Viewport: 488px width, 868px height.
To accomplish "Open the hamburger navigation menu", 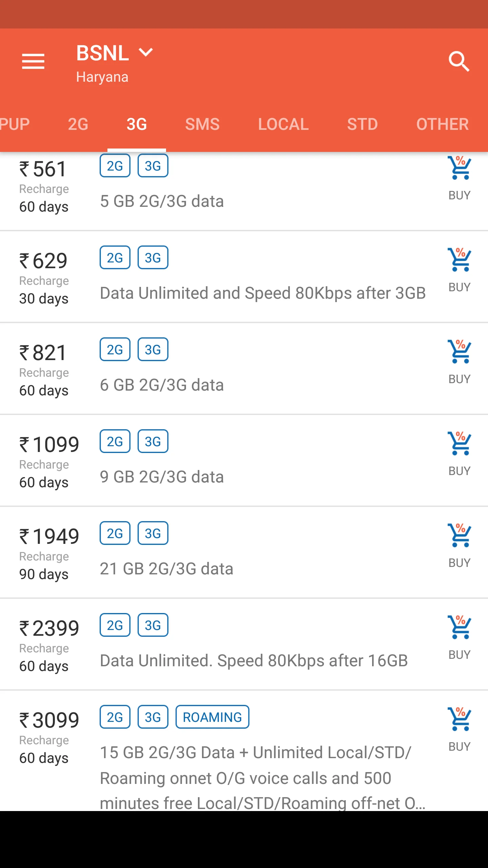I will click(x=33, y=61).
